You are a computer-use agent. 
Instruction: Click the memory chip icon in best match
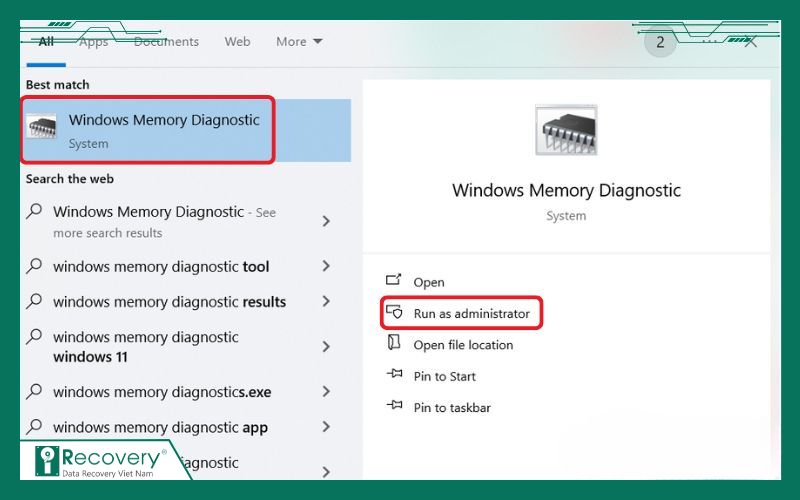tap(41, 126)
